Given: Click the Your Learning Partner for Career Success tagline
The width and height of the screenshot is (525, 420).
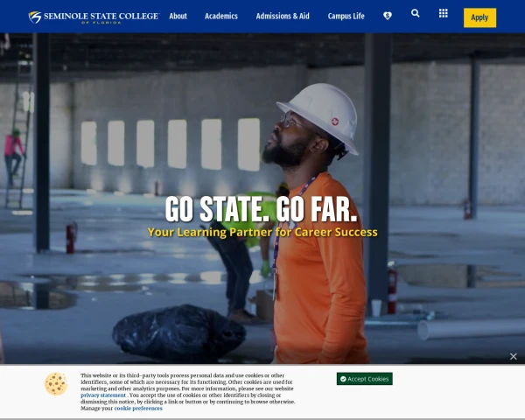Looking at the screenshot, I should click(262, 232).
